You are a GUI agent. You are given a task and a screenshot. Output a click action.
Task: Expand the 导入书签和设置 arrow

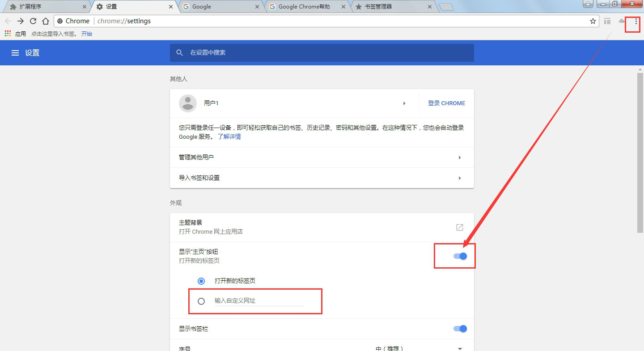click(460, 178)
